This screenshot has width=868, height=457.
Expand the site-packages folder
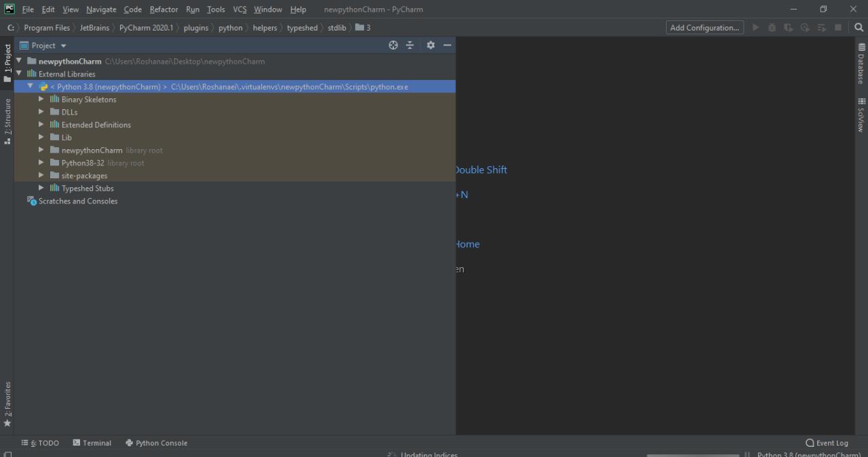[x=41, y=176]
